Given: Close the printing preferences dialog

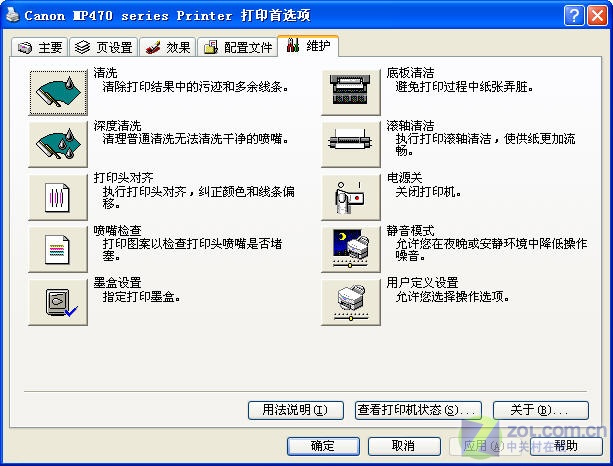Looking at the screenshot, I should point(597,16).
